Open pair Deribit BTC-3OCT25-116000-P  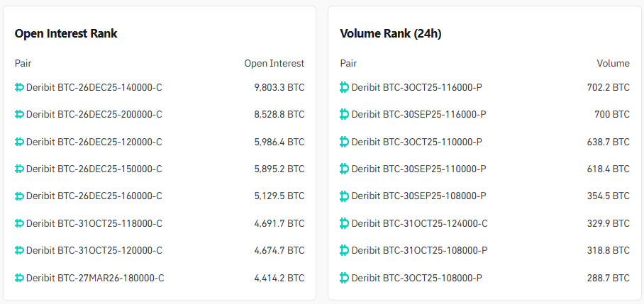(417, 87)
